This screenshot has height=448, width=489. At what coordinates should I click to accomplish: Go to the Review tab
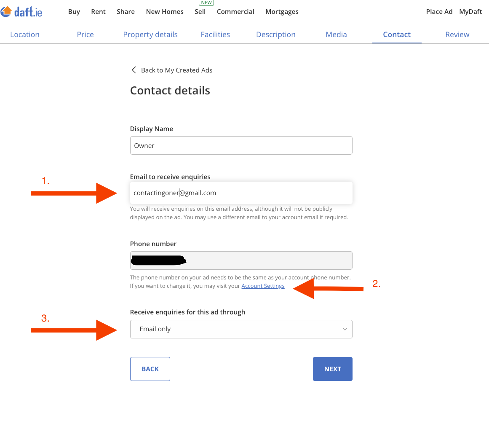tap(457, 34)
